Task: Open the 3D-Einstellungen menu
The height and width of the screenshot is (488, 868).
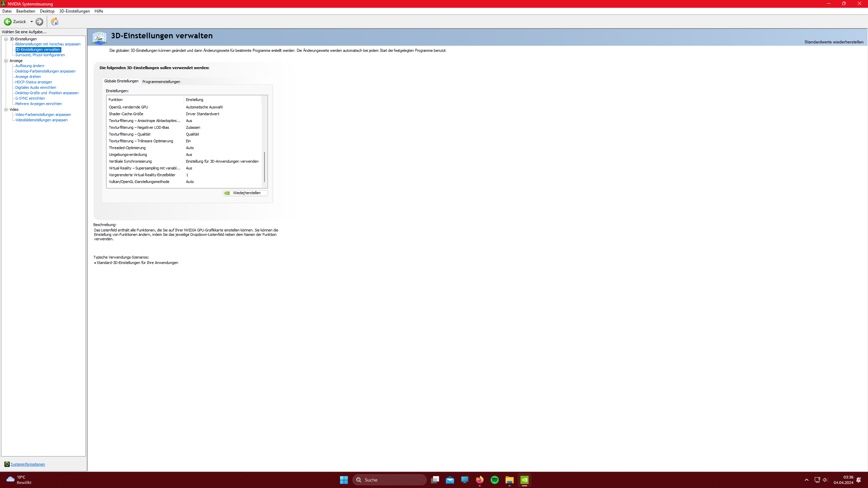Action: coord(74,11)
